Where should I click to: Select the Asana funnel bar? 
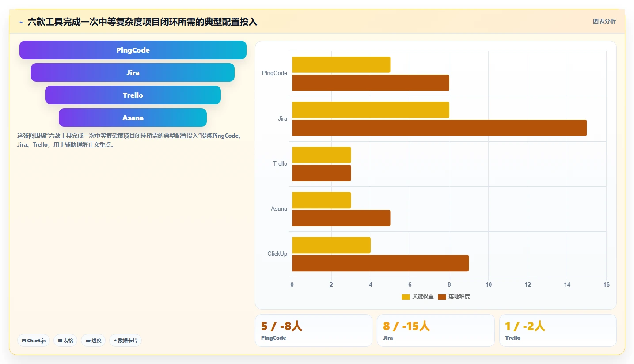point(133,118)
